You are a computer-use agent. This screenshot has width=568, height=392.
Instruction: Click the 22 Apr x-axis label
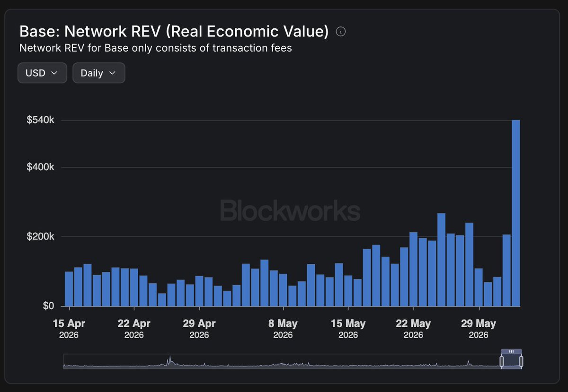point(134,328)
